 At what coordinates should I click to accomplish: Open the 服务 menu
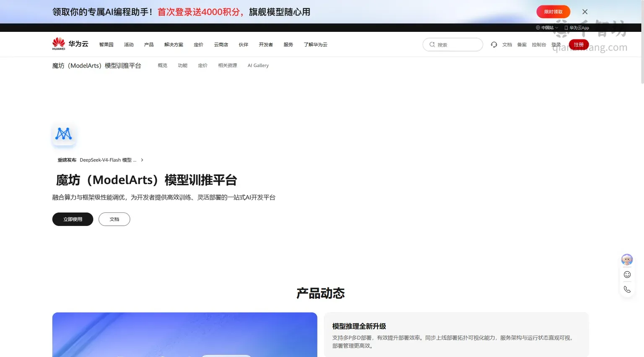pos(288,44)
